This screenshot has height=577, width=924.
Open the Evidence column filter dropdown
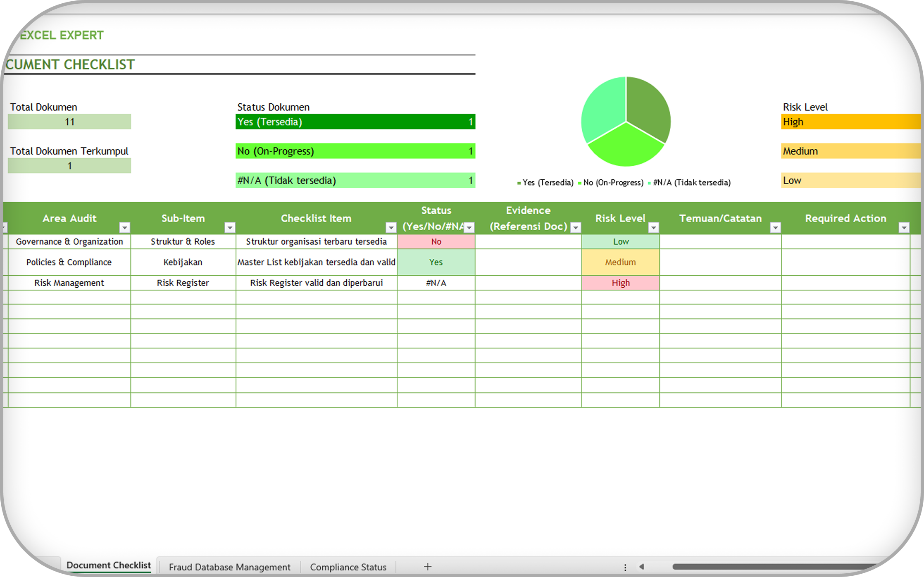575,227
